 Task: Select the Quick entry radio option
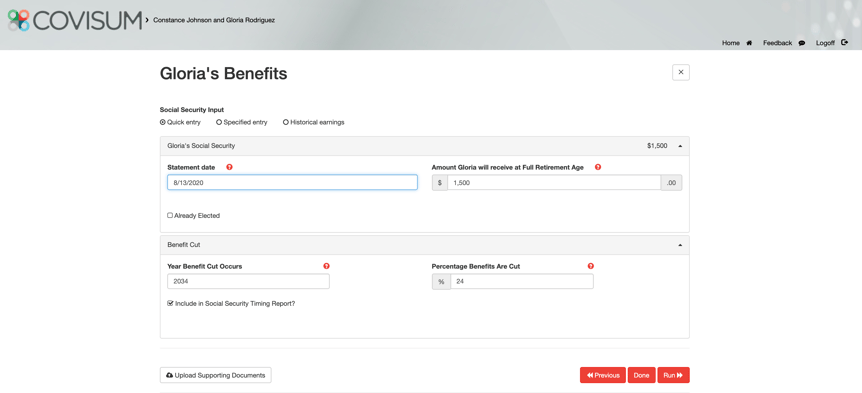coord(163,122)
